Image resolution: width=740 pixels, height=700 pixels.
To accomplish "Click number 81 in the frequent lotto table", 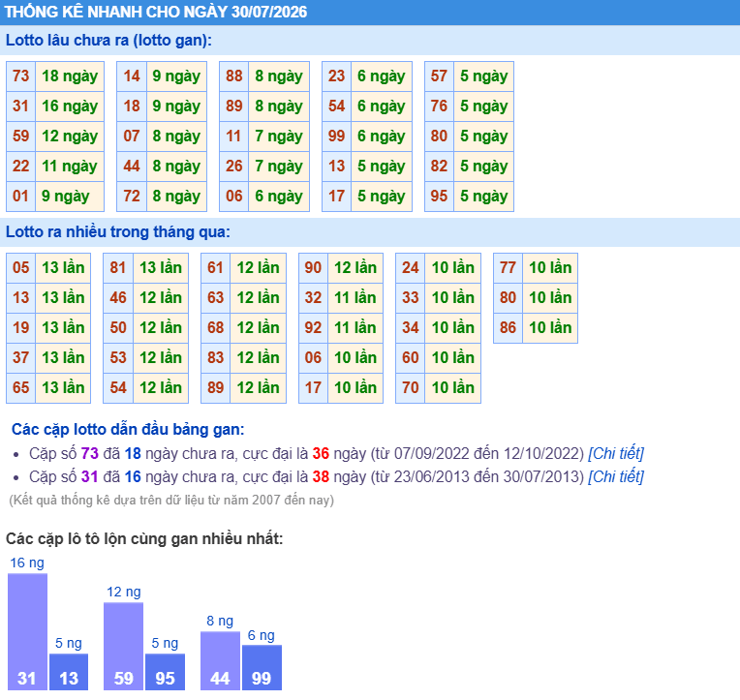I will [x=118, y=268].
